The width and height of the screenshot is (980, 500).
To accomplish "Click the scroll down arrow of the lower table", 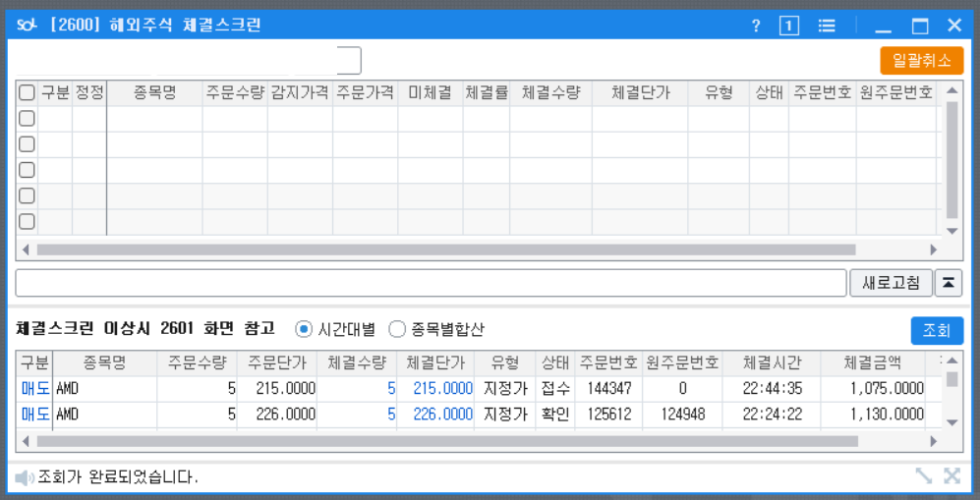I will coord(951,421).
